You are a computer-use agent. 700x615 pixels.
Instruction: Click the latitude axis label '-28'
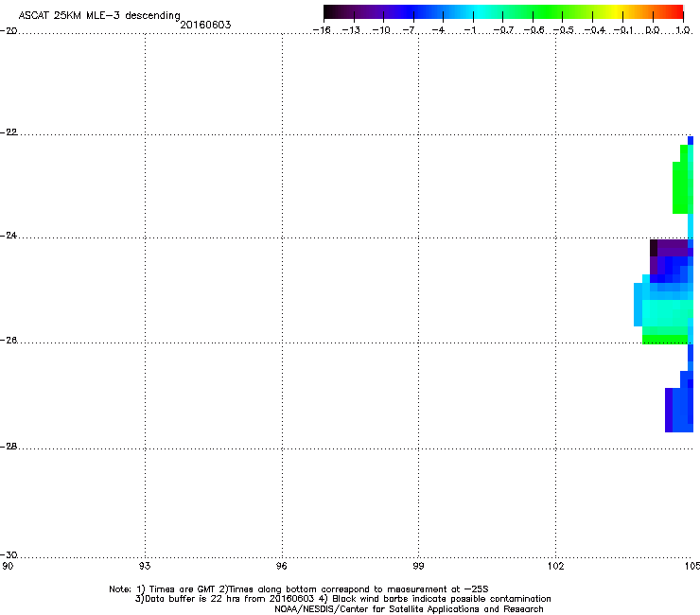9,447
